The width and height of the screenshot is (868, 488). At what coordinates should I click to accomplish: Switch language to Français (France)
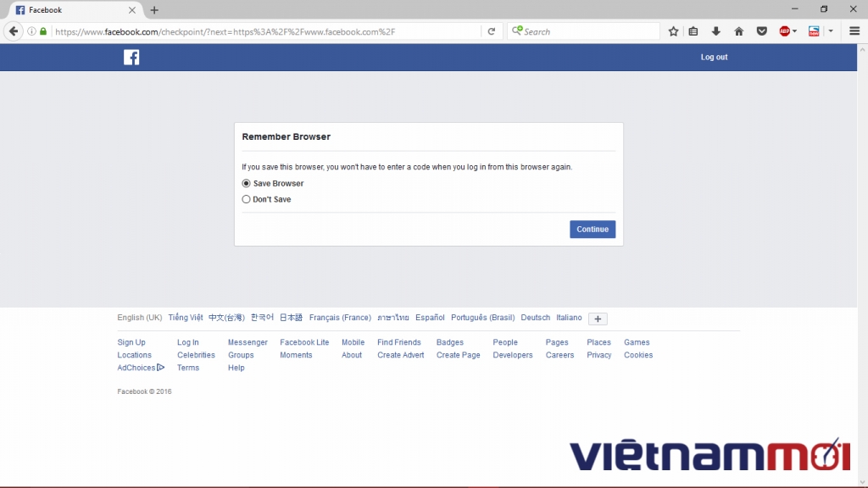(340, 318)
